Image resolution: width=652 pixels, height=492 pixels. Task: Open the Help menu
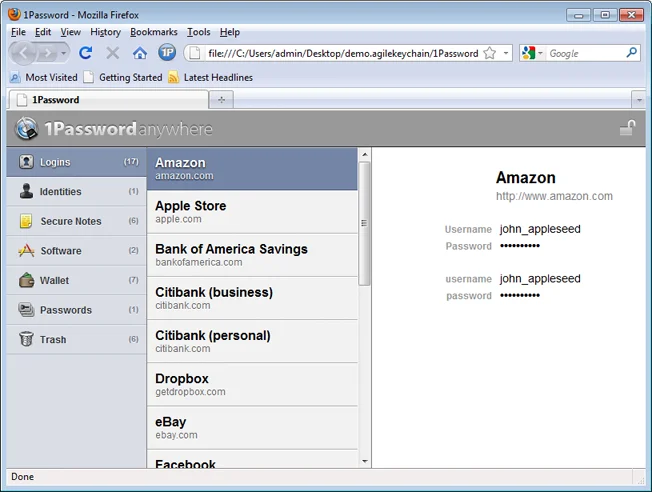[x=230, y=32]
